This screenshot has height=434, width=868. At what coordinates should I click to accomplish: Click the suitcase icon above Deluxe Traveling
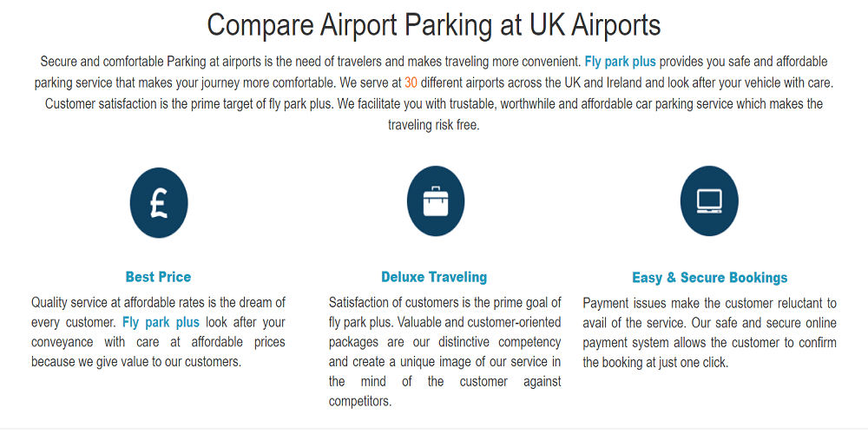tap(435, 201)
